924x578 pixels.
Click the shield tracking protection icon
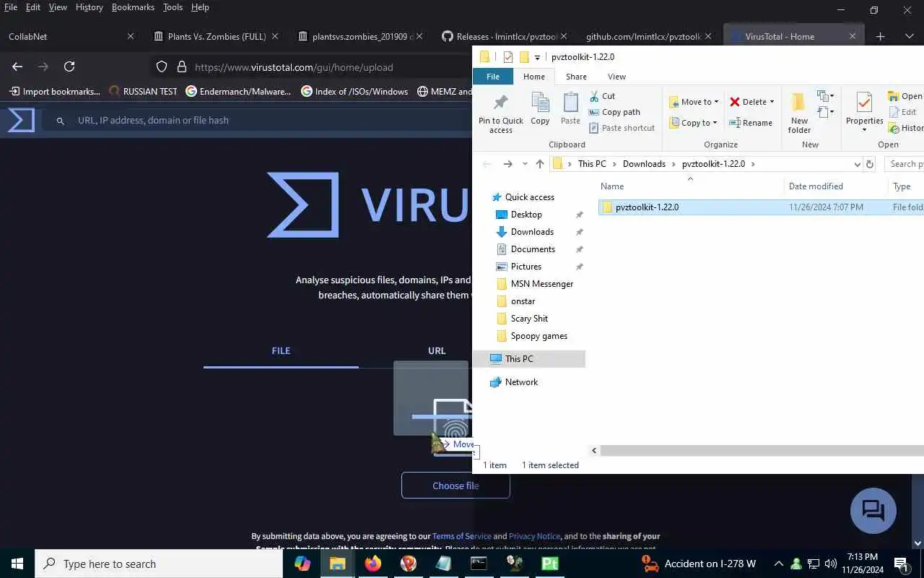(162, 66)
